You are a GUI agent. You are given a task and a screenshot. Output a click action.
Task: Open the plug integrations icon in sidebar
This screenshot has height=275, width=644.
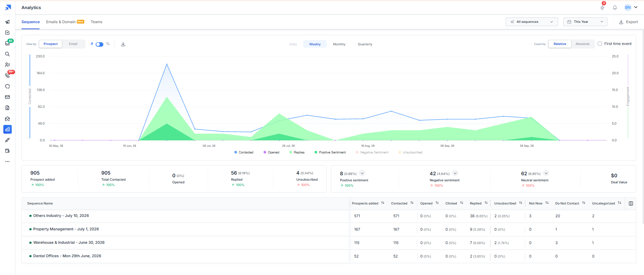pos(7,140)
